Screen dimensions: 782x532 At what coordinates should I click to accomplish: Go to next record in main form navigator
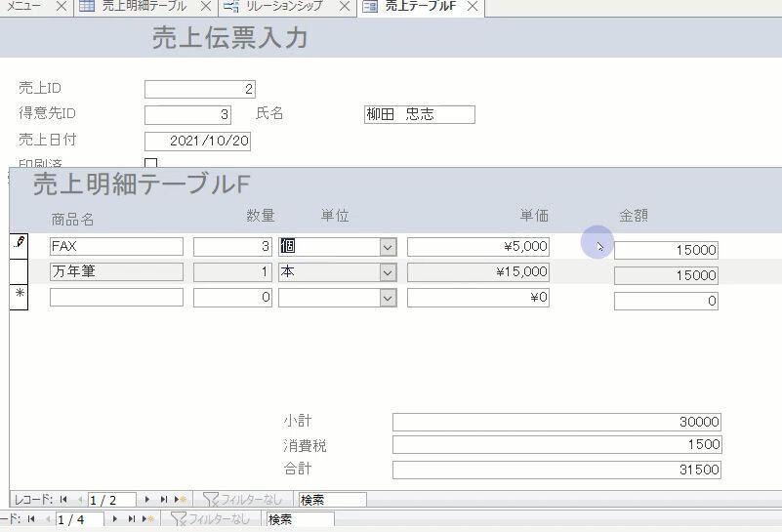[x=116, y=519]
